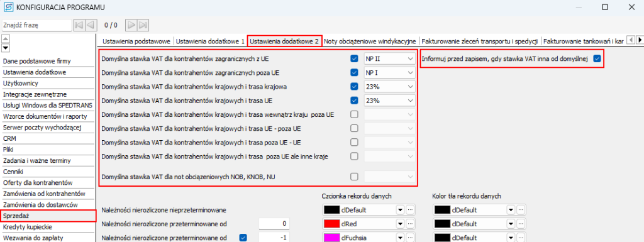644x242 pixels.
Task: Uncheck VAT for krajowych i trasa krajowa
Action: 355,87
